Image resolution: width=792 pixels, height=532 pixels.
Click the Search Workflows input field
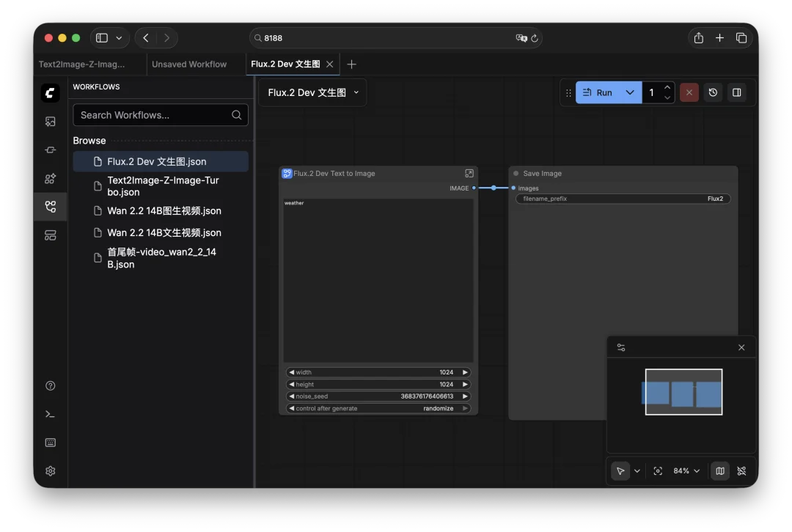point(154,115)
